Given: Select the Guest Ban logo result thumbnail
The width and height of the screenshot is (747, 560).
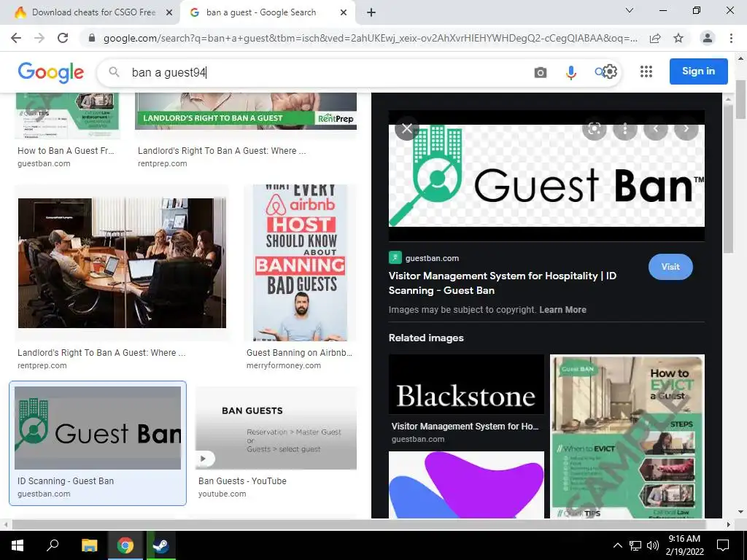Looking at the screenshot, I should click(98, 427).
